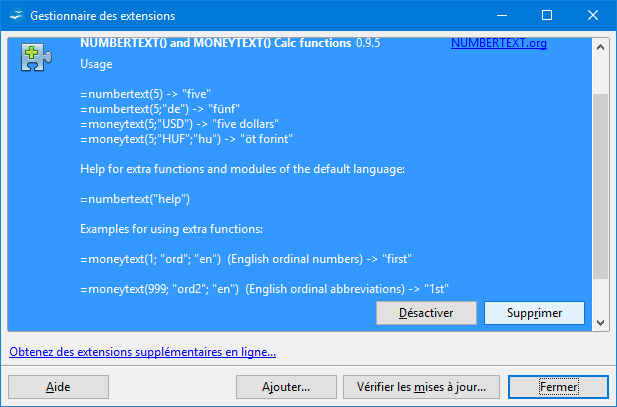Maximize the Gestionnaire des extensions window
The image size is (617, 407).
547,15
